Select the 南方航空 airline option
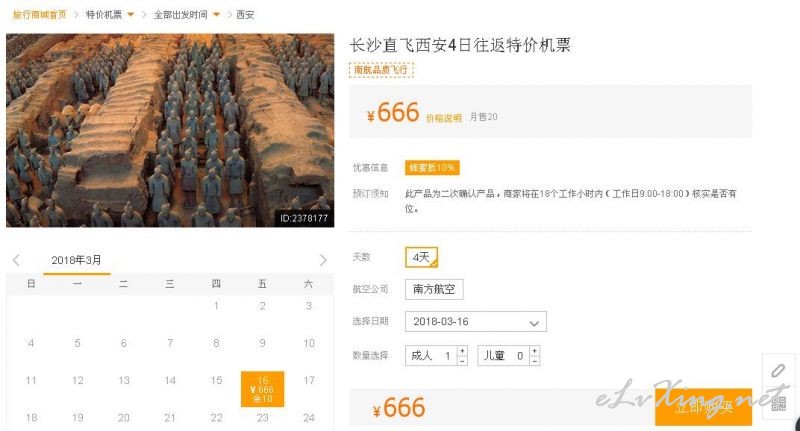Viewport: 800px width, 431px height. click(434, 289)
